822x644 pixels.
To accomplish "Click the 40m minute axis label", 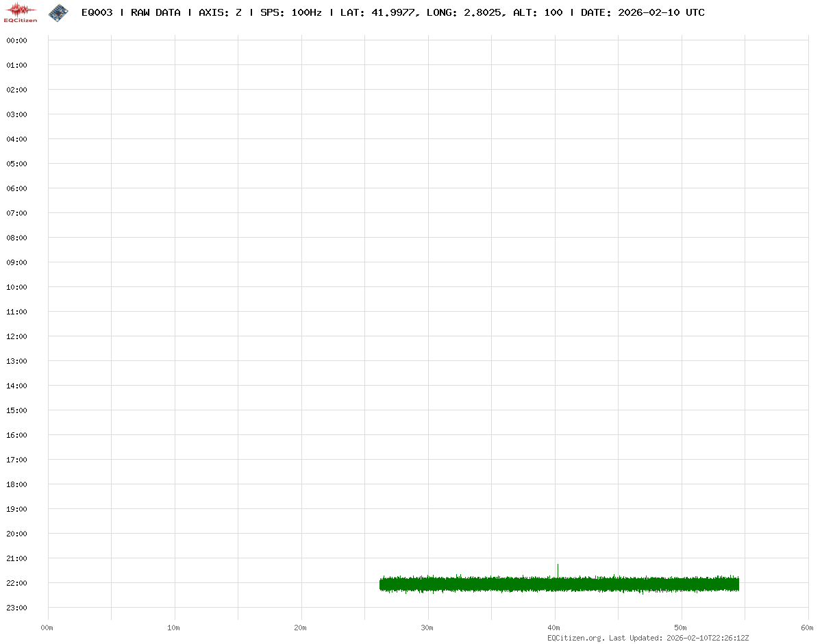I will pyautogui.click(x=554, y=628).
